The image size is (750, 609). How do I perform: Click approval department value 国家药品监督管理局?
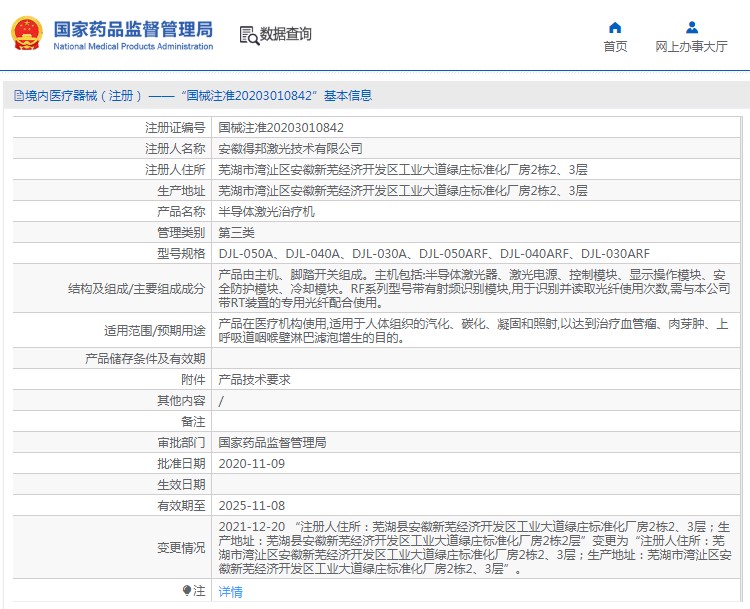272,443
